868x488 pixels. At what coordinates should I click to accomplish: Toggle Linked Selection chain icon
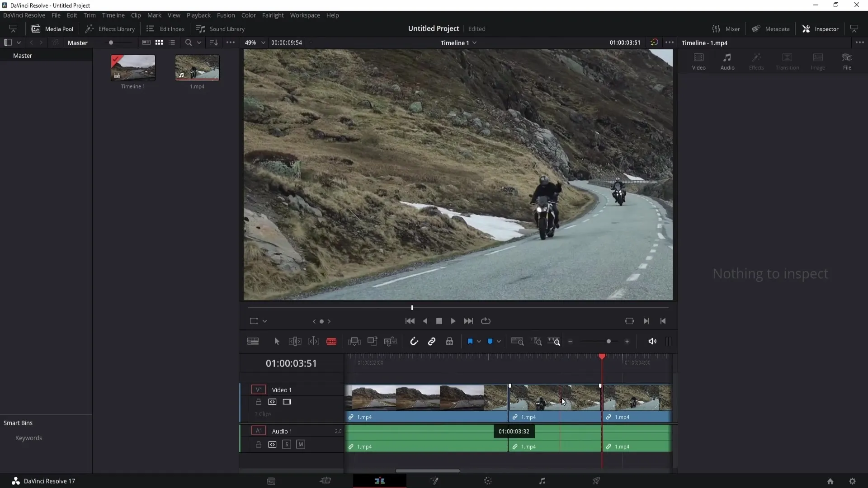432,342
